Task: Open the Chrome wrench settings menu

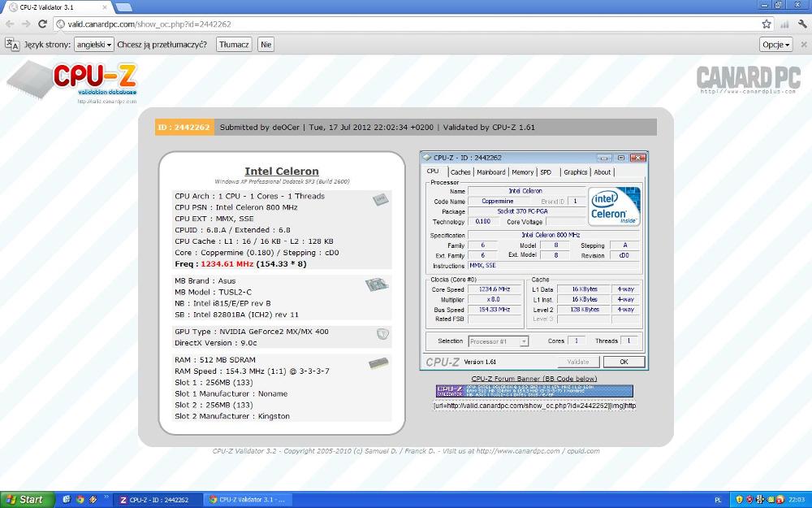Action: [x=803, y=24]
